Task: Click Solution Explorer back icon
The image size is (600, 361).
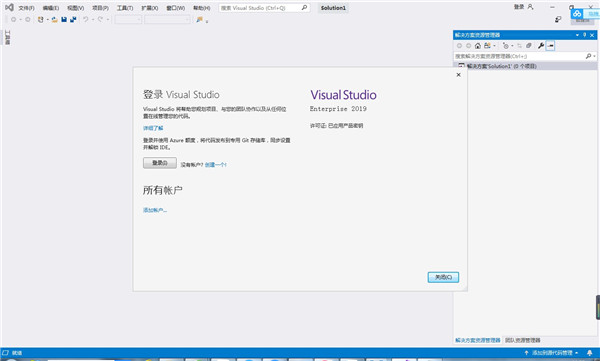Action: [459, 46]
